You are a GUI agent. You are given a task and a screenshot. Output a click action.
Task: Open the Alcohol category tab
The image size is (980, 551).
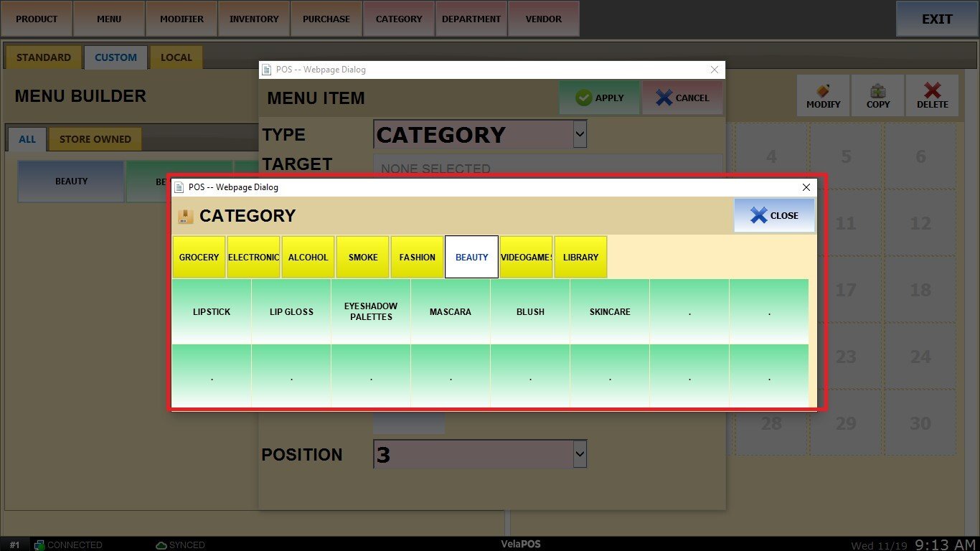point(308,257)
